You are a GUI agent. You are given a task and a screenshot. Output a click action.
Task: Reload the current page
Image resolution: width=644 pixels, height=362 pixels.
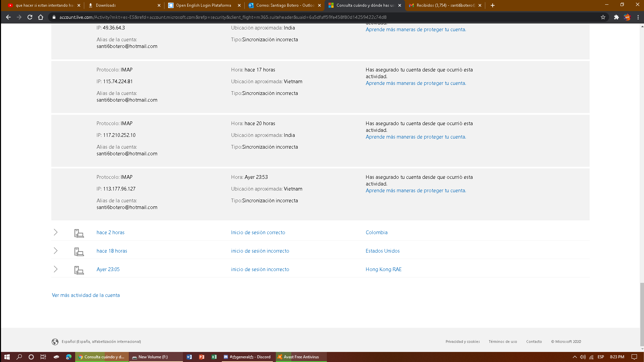click(30, 17)
